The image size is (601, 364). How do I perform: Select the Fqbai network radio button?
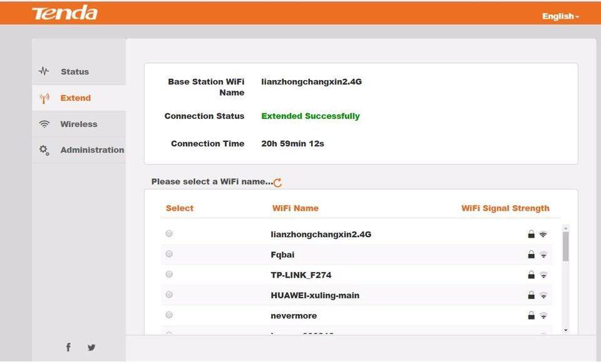point(169,254)
